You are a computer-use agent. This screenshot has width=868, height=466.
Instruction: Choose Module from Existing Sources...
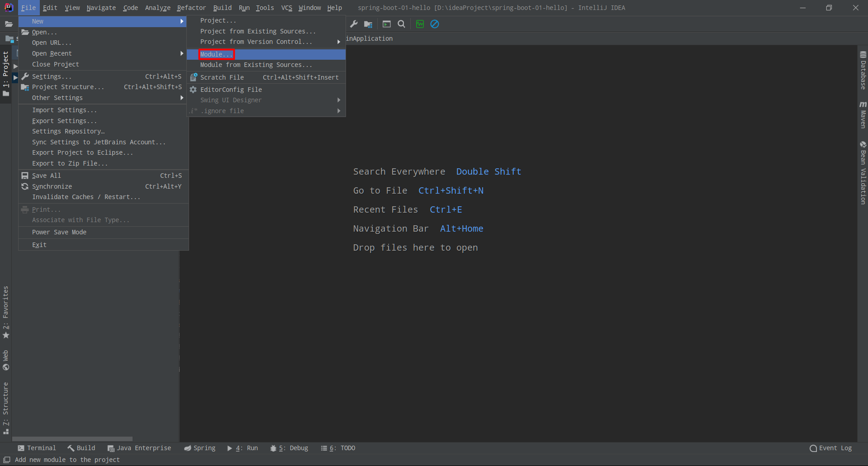coord(266,65)
